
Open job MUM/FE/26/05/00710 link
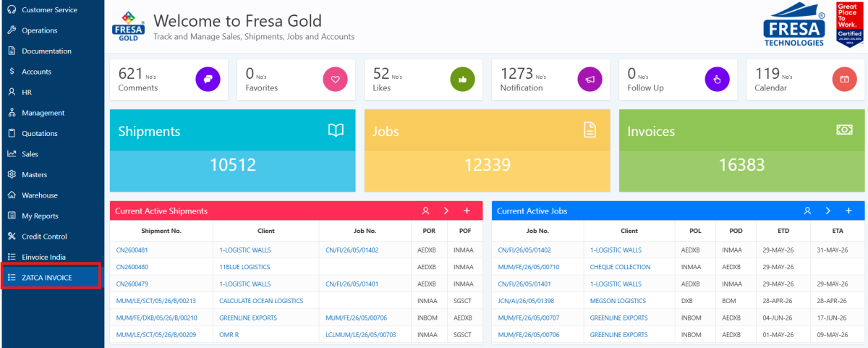pos(529,267)
